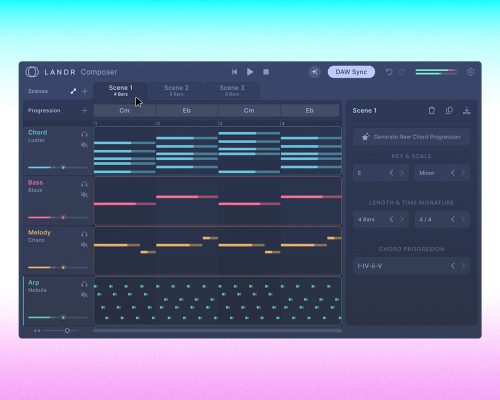Add a new scene with the plus icon
Image resolution: width=500 pixels, height=400 pixels.
coord(85,91)
